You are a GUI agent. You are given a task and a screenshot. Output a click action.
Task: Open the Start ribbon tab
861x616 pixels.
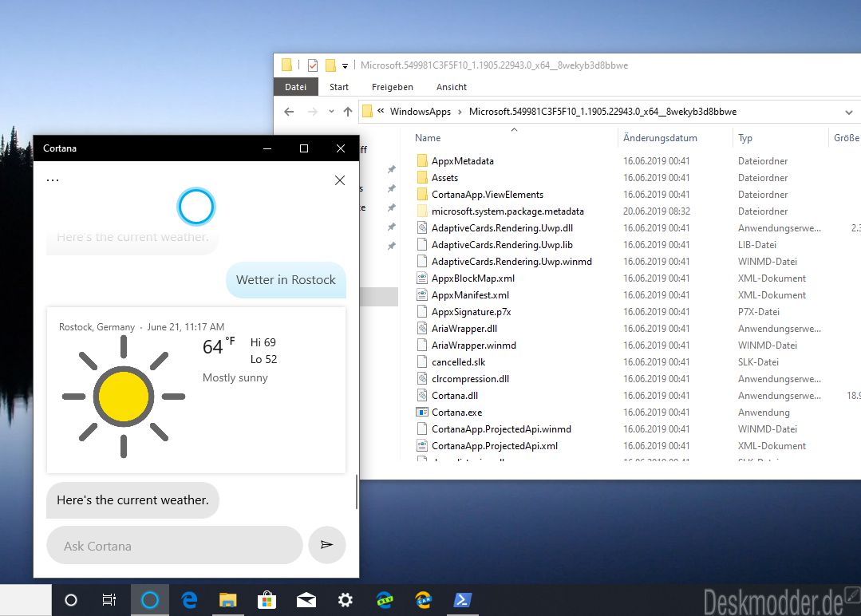(x=339, y=87)
